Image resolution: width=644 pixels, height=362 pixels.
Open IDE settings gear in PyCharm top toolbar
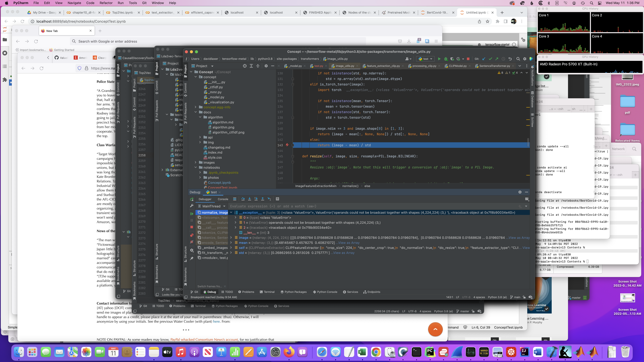(525, 59)
